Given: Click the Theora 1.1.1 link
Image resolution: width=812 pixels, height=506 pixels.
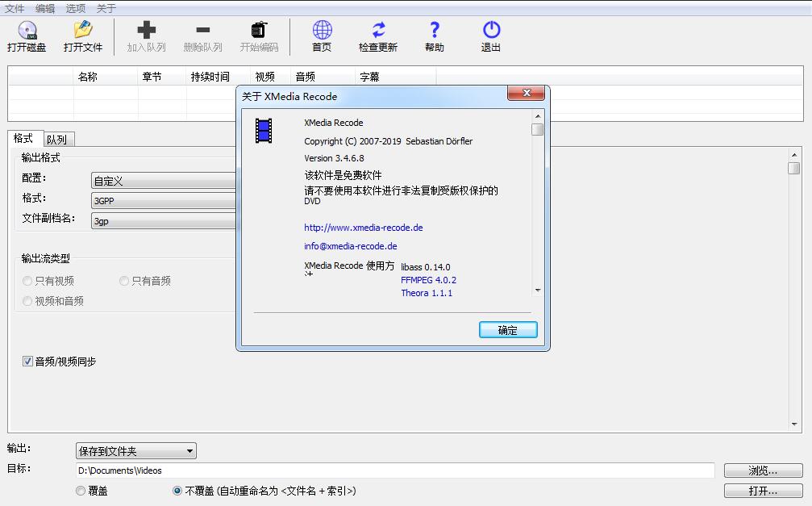Looking at the screenshot, I should [427, 293].
